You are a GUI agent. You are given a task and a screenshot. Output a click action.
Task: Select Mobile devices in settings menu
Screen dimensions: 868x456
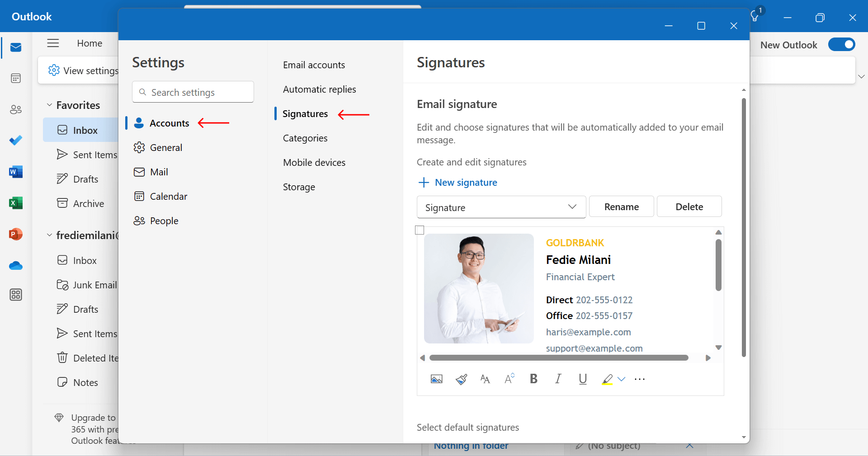(x=314, y=162)
